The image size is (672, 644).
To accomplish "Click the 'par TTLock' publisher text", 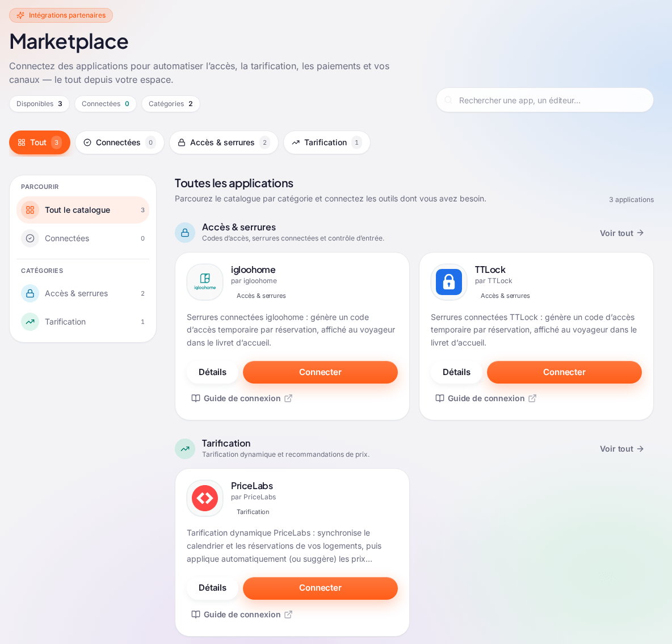I will [x=493, y=281].
